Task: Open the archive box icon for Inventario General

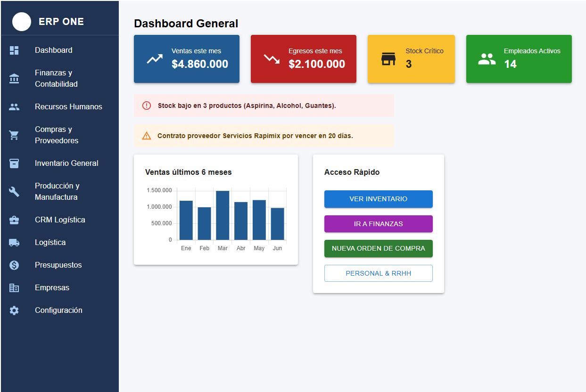Action: (14, 163)
